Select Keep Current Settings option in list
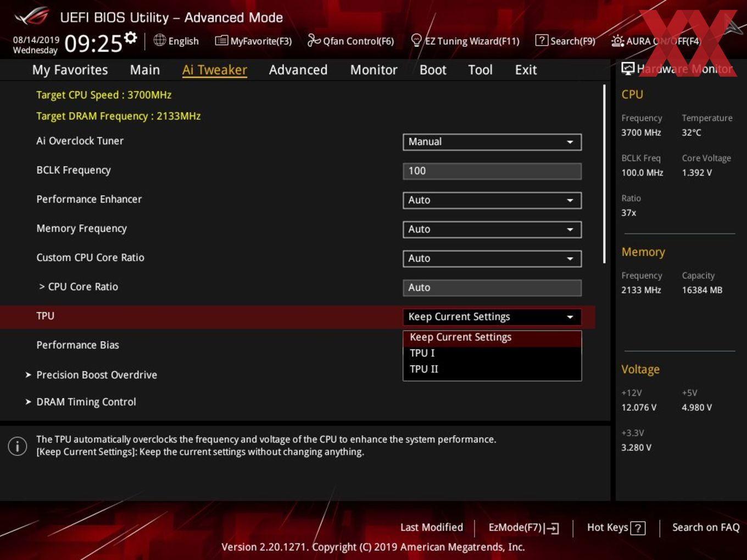 492,338
